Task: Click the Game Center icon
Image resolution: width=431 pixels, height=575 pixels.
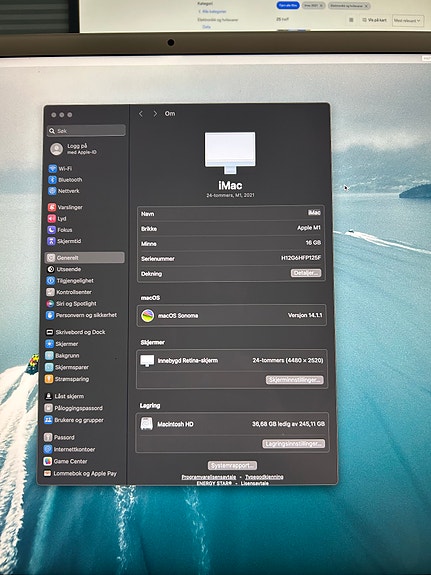Action: click(48, 461)
